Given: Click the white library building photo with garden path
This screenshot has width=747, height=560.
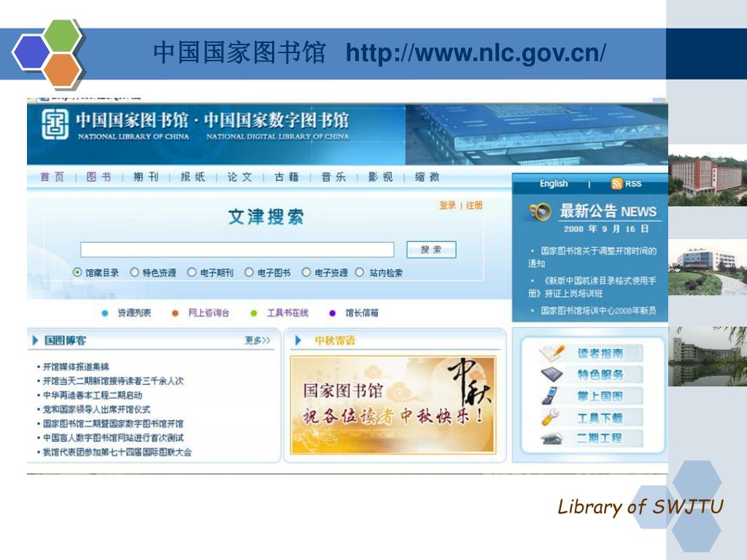Looking at the screenshot, I should click(708, 267).
